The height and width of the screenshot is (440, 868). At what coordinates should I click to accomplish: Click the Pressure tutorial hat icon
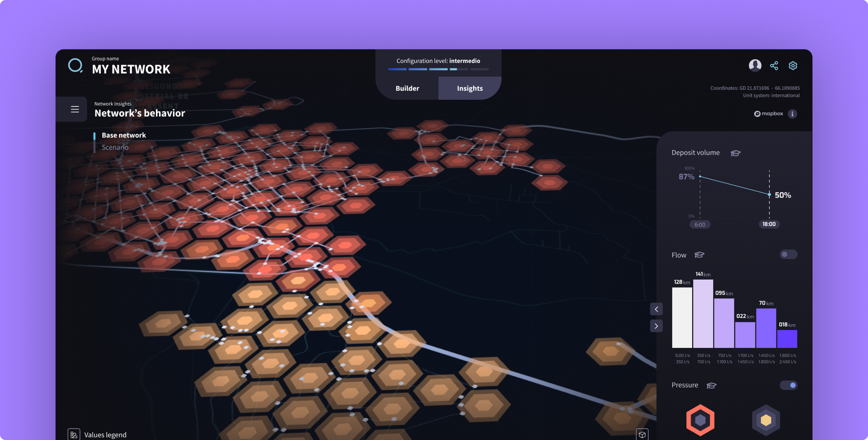[x=711, y=385]
